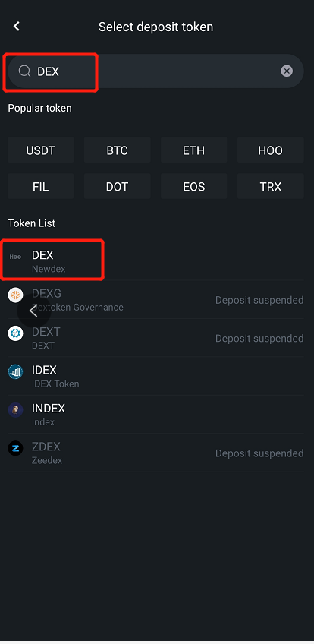Choose ETH from popular tokens
314x644 pixels.
[x=194, y=150]
